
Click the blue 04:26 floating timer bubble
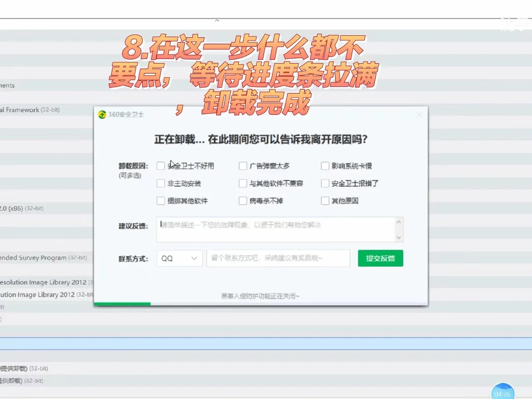(x=503, y=391)
